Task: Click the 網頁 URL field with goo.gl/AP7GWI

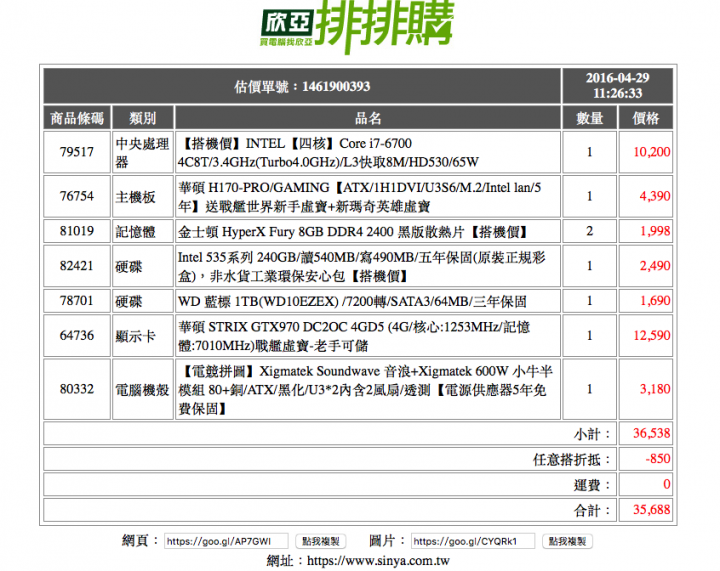Action: tap(226, 541)
